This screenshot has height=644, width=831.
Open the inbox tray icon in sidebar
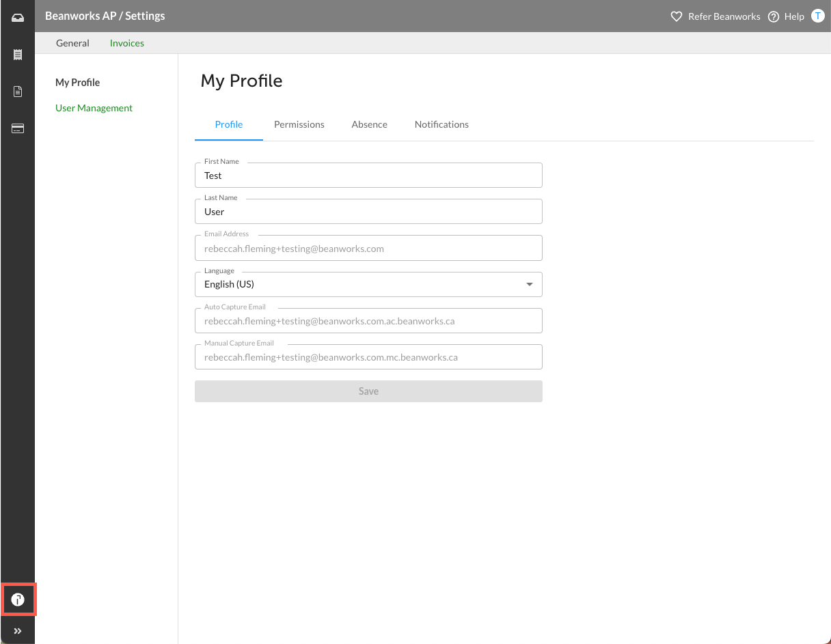point(18,18)
